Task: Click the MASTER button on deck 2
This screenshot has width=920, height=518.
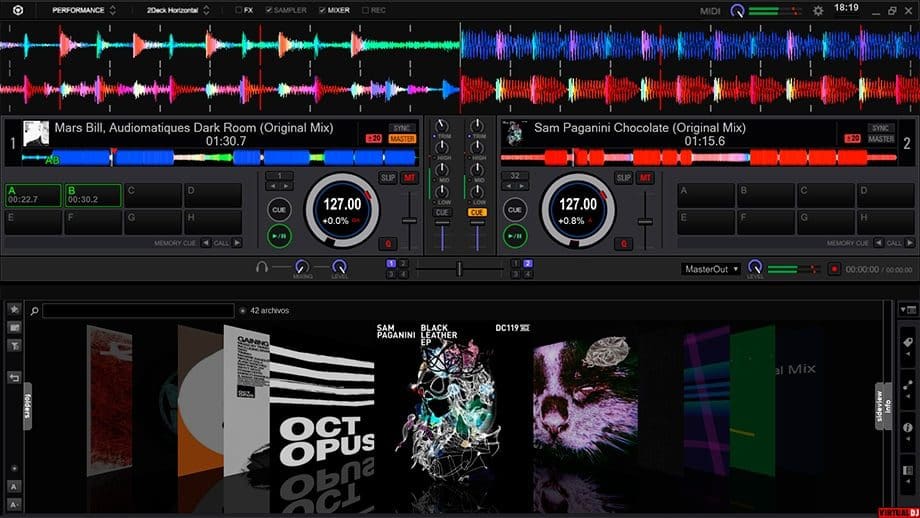Action: 881,139
